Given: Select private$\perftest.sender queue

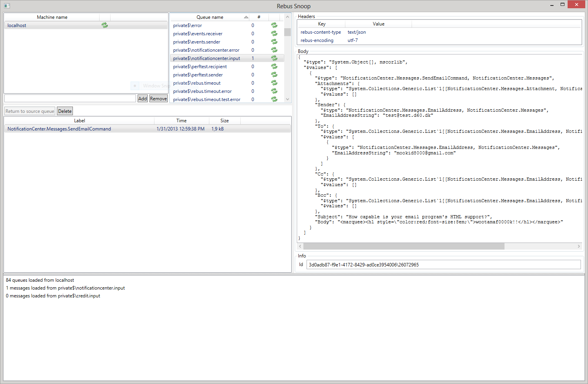Looking at the screenshot, I should (227, 74).
